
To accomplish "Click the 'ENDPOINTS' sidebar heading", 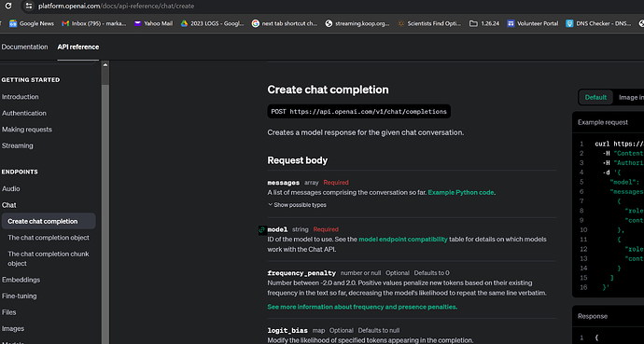I will (x=20, y=172).
